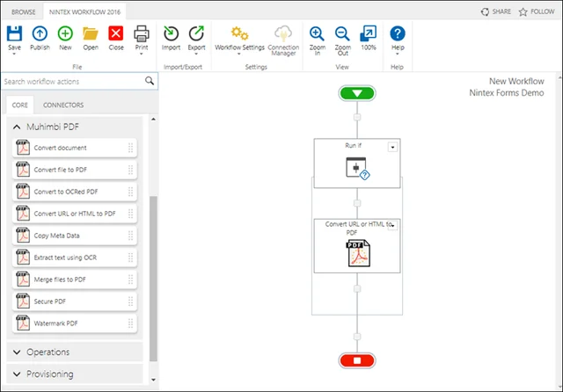Viewport: 563px width, 392px height.
Task: Open the Help dropdown arrow
Action: 398,54
